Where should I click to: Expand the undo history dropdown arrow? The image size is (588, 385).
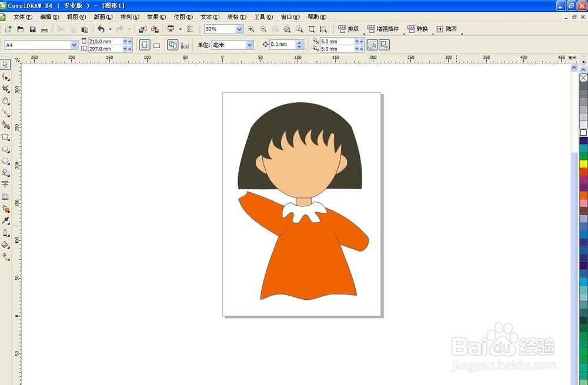click(x=111, y=29)
